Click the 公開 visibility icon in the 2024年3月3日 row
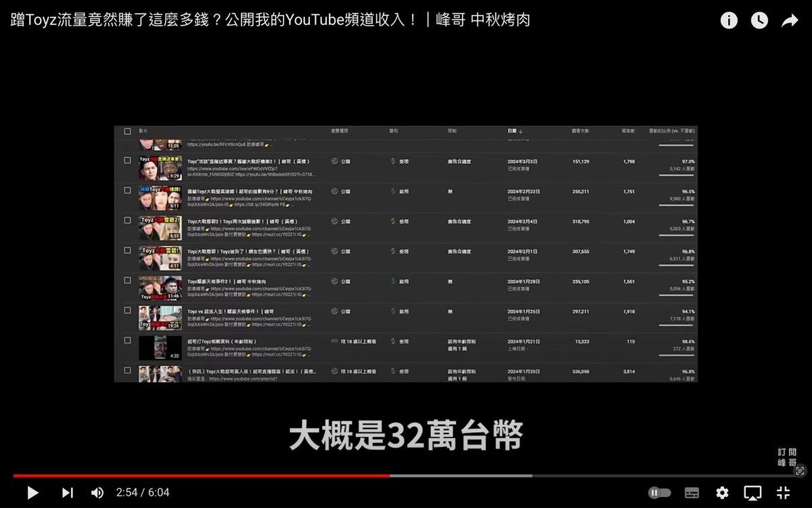This screenshot has height=508, width=812. [334, 161]
